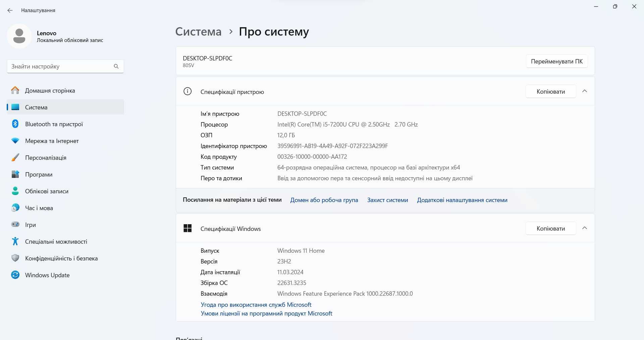Click the search magnifier icon
Image resolution: width=644 pixels, height=340 pixels.
[116, 66]
